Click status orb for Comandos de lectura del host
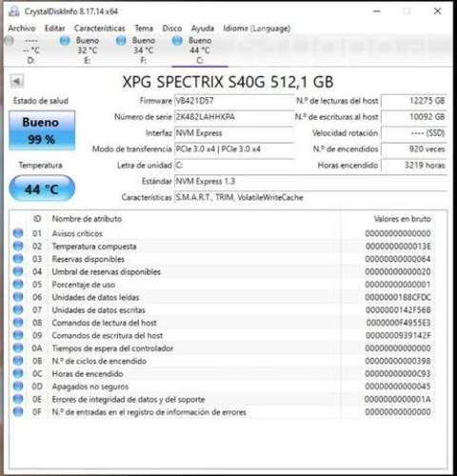Screen dimensions: 457x476 point(18,323)
